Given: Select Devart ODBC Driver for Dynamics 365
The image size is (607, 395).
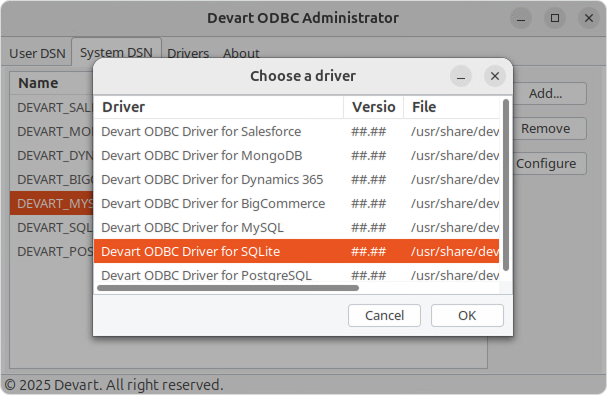Looking at the screenshot, I should pos(297,180).
